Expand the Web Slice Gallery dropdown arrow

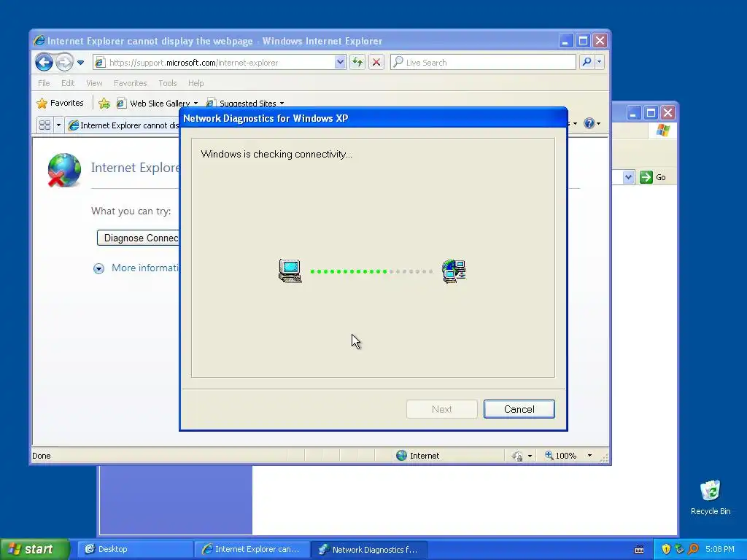196,104
